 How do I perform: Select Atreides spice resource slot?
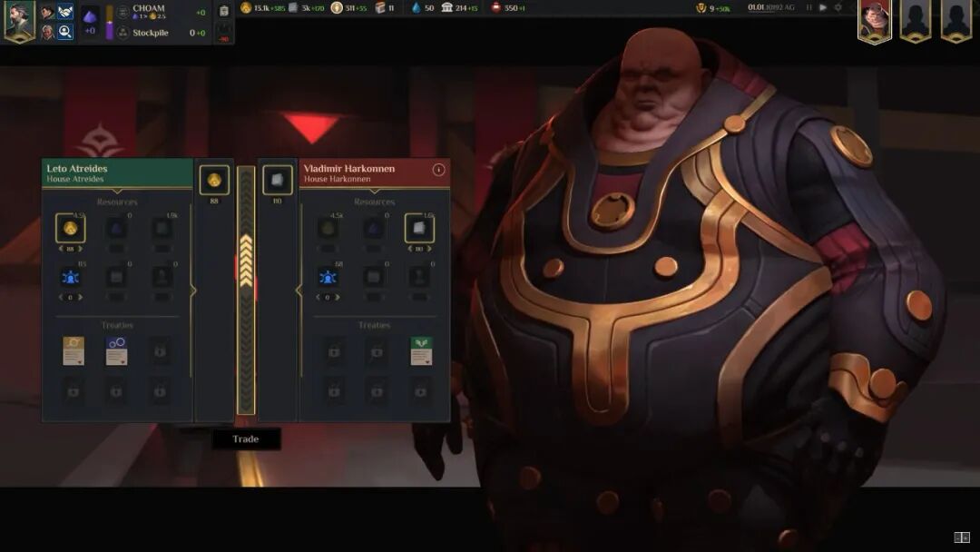(x=116, y=228)
